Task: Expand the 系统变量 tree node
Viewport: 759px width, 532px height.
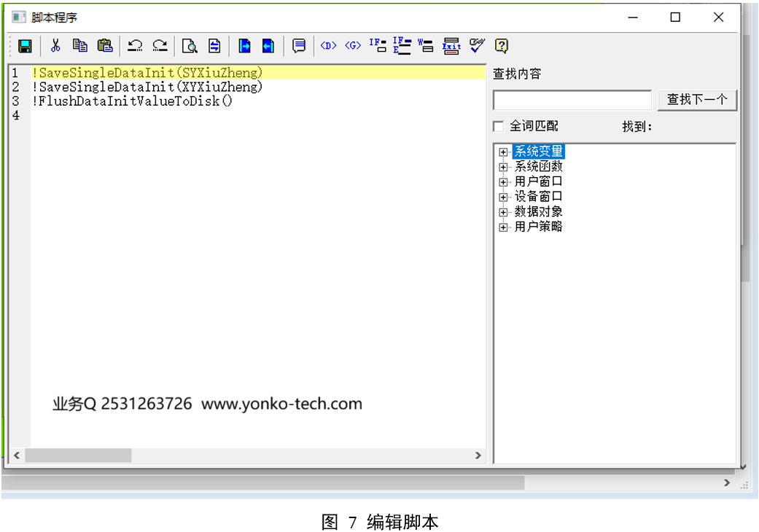Action: point(503,152)
